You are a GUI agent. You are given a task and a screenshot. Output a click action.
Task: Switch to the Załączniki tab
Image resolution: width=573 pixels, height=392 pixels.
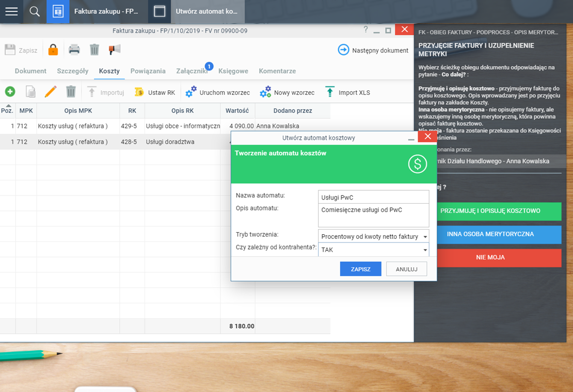pos(192,71)
